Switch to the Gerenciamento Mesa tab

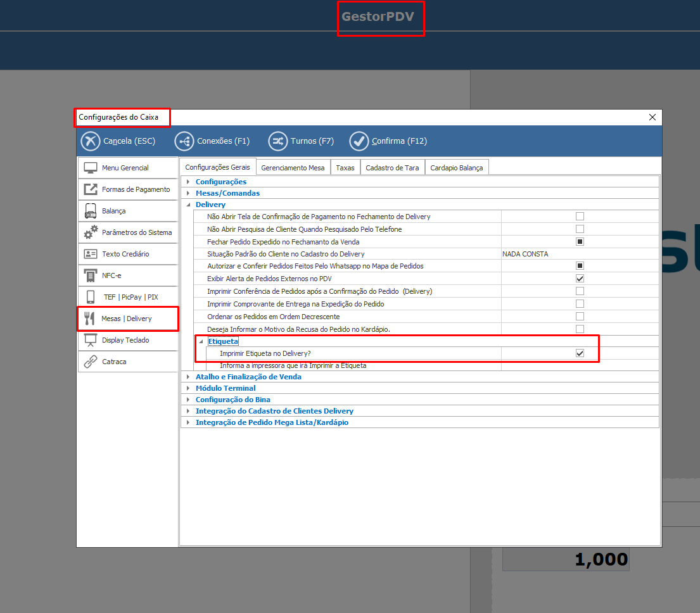(293, 168)
